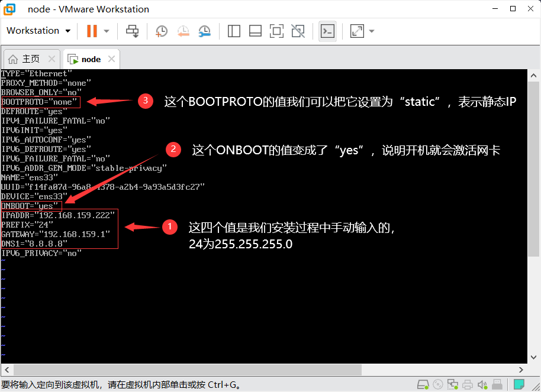Click the DNS1="8.8.8.8" line
The image size is (541, 392).
click(x=34, y=244)
